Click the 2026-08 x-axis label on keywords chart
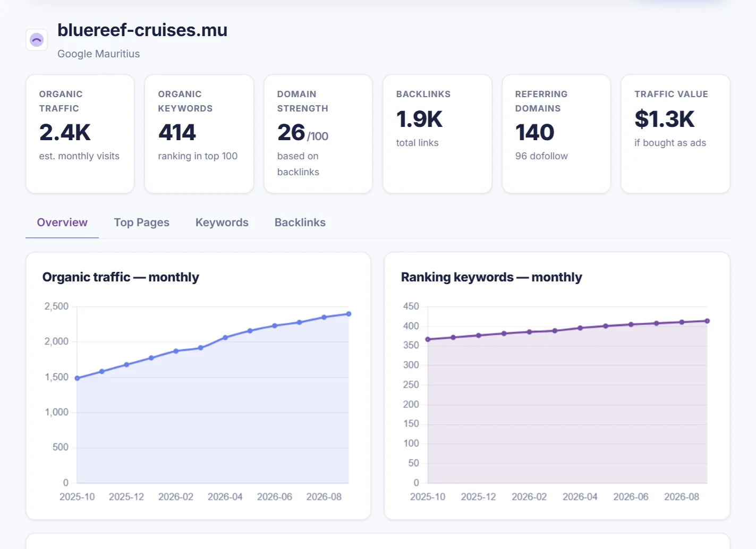The height and width of the screenshot is (549, 756). point(682,497)
